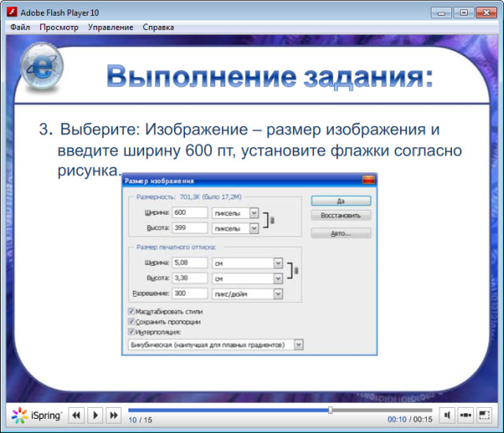Image resolution: width=504 pixels, height=433 pixels.
Task: Go to the previous slide with the rewind button
Action: pyautogui.click(x=76, y=416)
